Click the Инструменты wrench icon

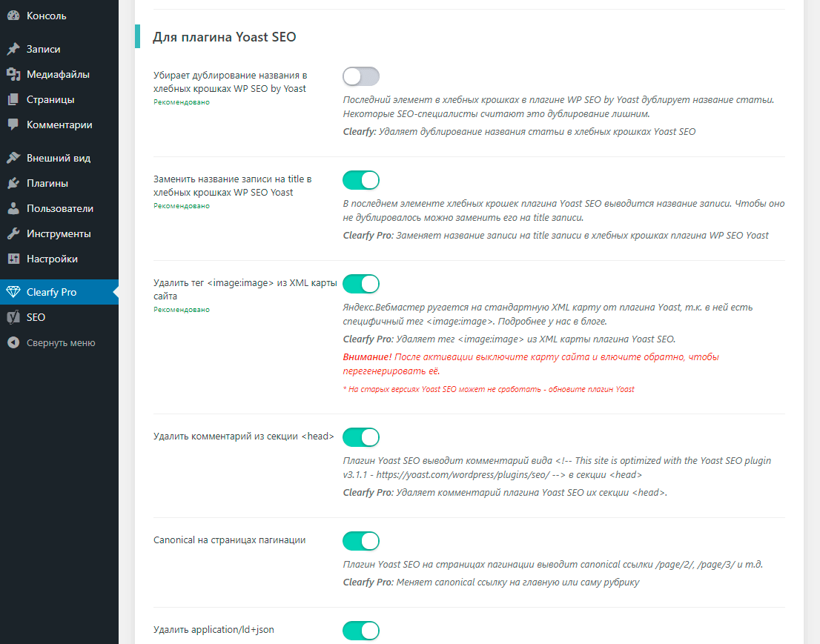[13, 233]
